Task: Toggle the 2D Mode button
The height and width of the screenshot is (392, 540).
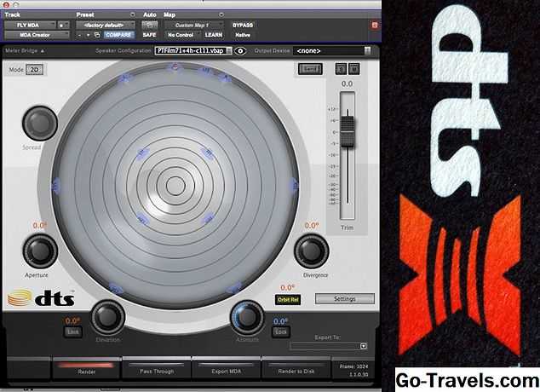Action: [34, 70]
